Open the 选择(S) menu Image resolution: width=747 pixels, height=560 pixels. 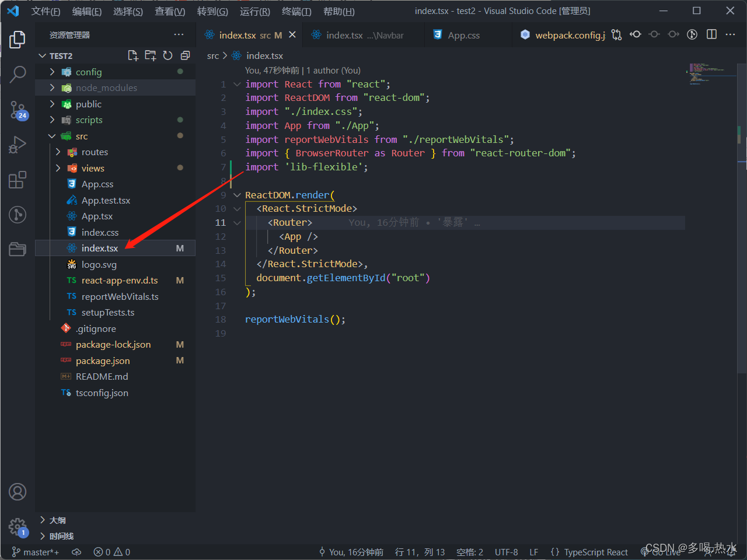128,11
